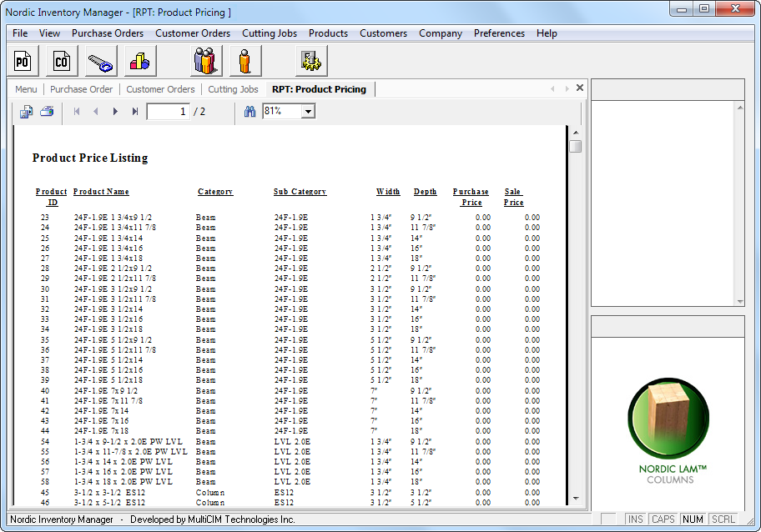
Task: Close the RPT: Product Pricing tab
Action: pos(580,88)
